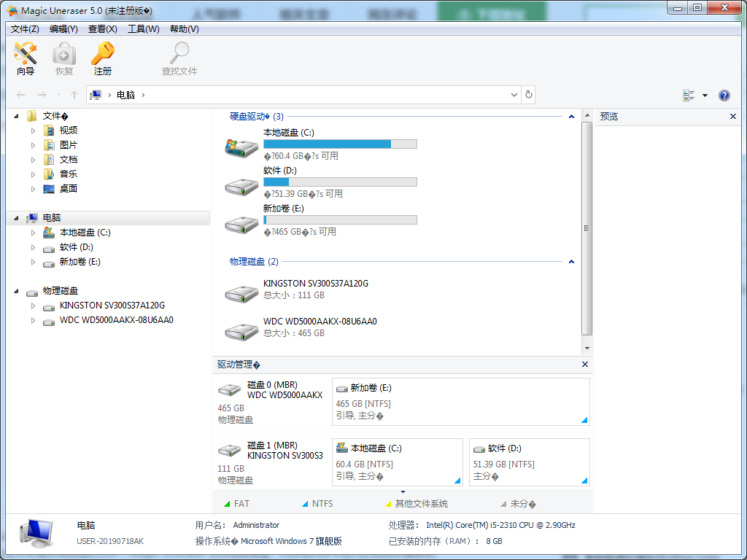747x560 pixels.
Task: Expand WDC WD5000AAKX-08U6AA0 in the tree
Action: tap(33, 321)
